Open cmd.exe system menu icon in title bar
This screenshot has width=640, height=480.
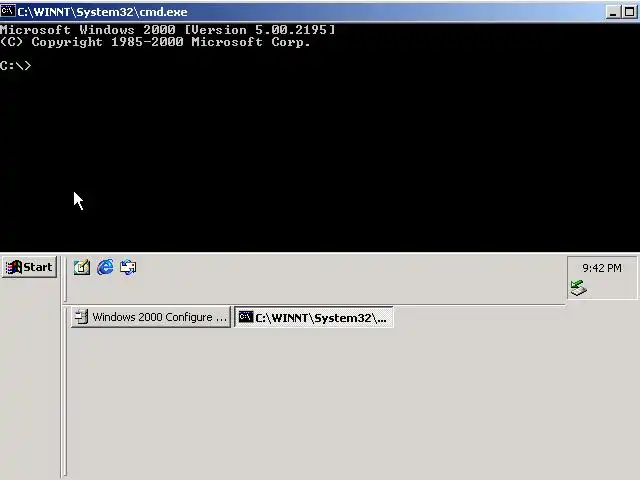8,11
